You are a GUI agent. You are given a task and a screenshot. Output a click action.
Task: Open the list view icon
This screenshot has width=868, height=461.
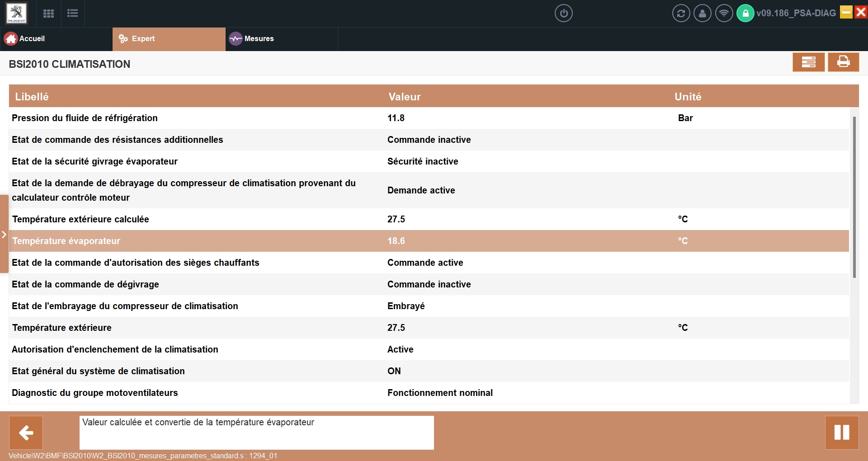coord(72,13)
